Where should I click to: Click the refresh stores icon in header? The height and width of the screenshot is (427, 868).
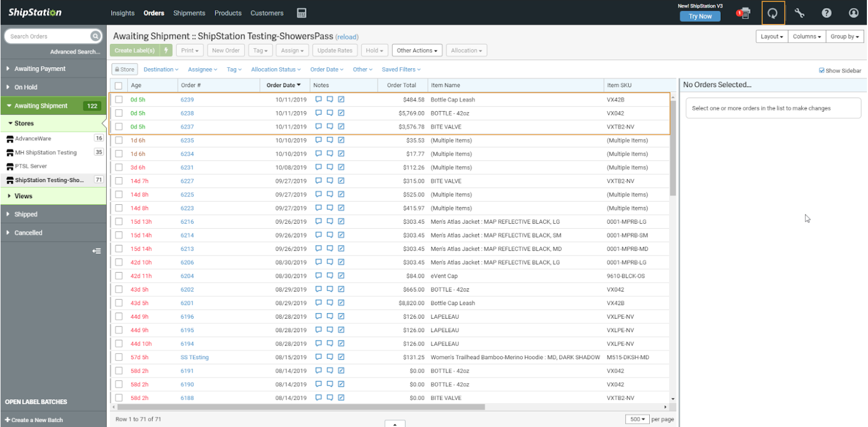(x=772, y=13)
